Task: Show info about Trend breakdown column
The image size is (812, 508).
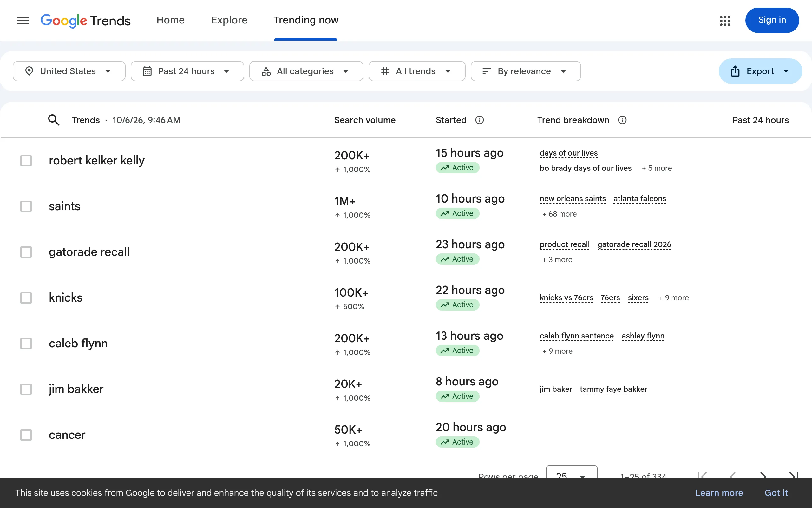Action: 622,120
